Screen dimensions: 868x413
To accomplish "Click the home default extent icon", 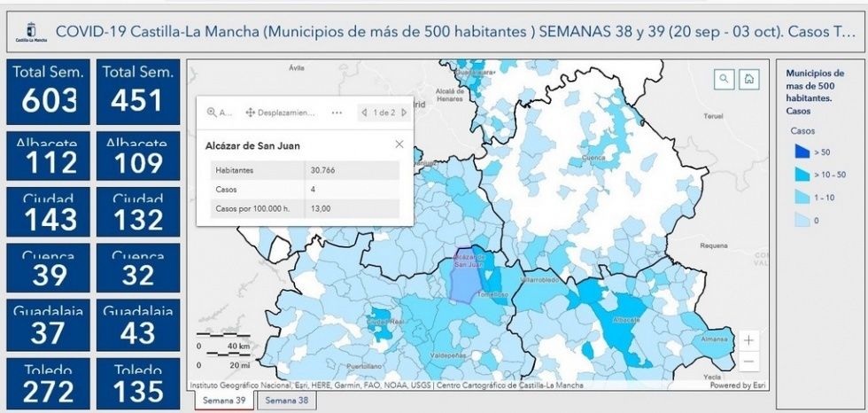I will (x=749, y=79).
